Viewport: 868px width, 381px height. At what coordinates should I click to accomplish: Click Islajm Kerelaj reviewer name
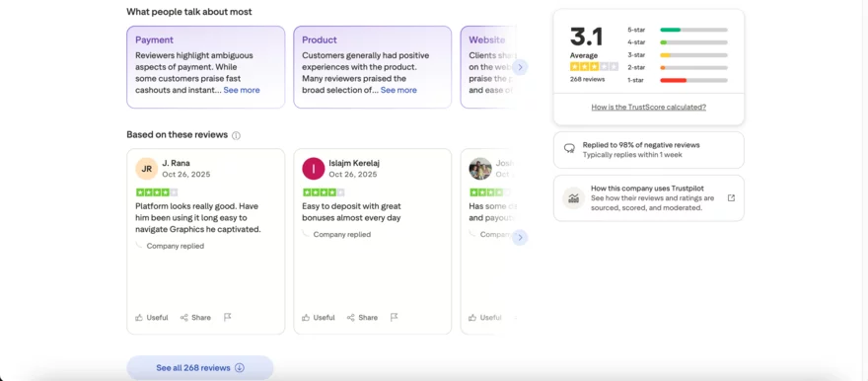coord(354,163)
